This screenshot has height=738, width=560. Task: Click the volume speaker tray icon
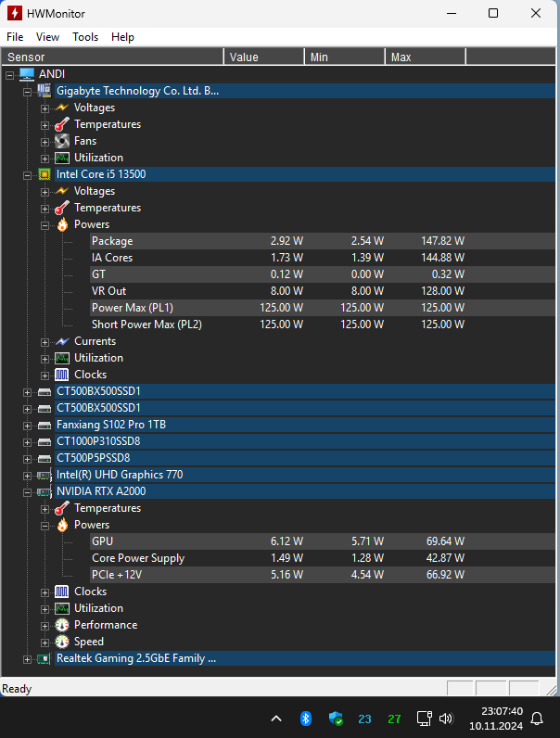(446, 719)
